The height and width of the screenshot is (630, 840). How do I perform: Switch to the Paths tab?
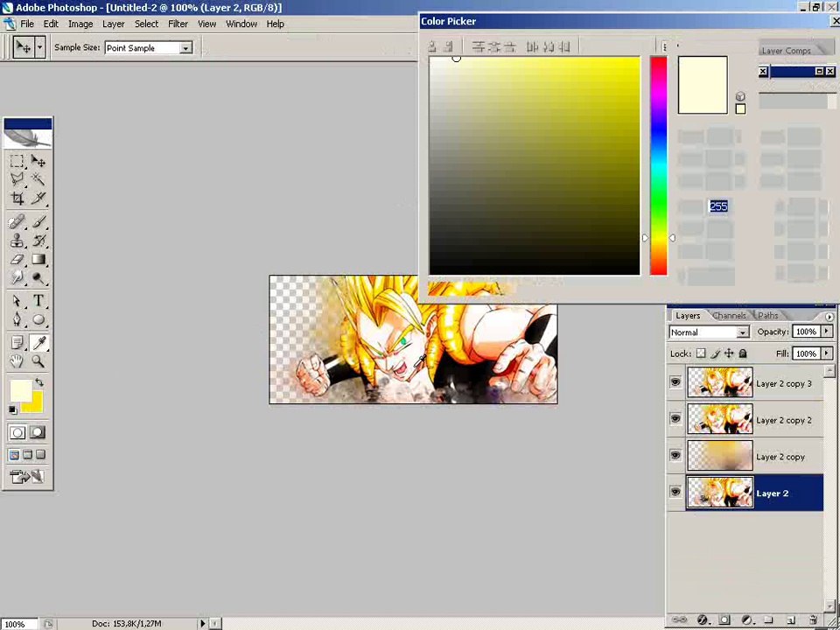[x=767, y=316]
